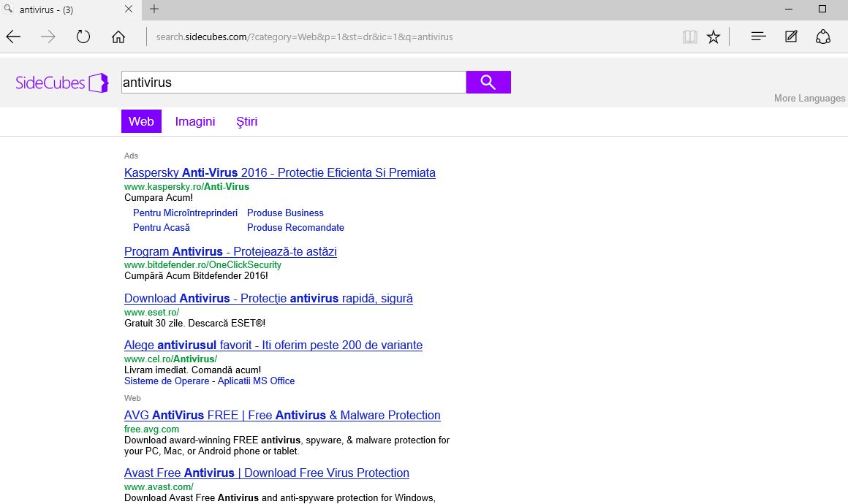Open Aplicatii MS Office link
Viewport: 848px width, 504px height.
click(x=256, y=381)
